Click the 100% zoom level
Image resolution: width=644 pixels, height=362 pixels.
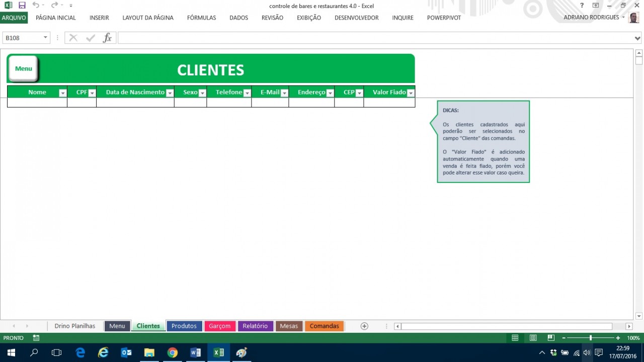coord(633,338)
